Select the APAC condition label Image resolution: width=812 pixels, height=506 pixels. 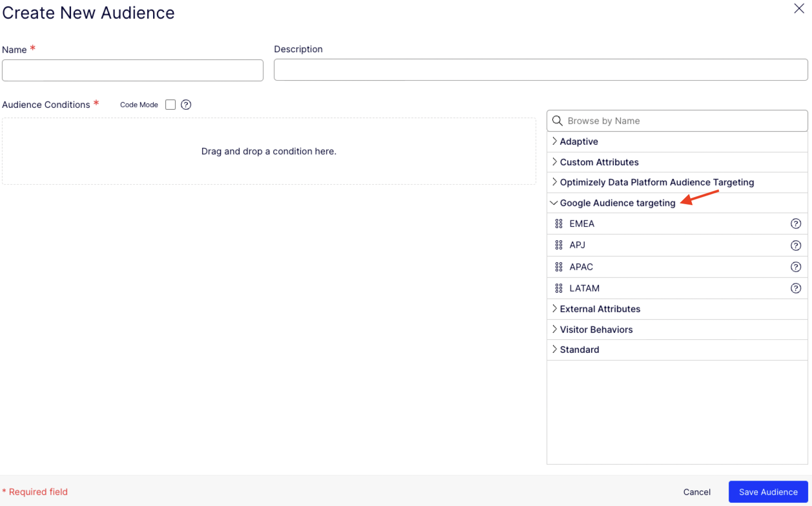581,267
